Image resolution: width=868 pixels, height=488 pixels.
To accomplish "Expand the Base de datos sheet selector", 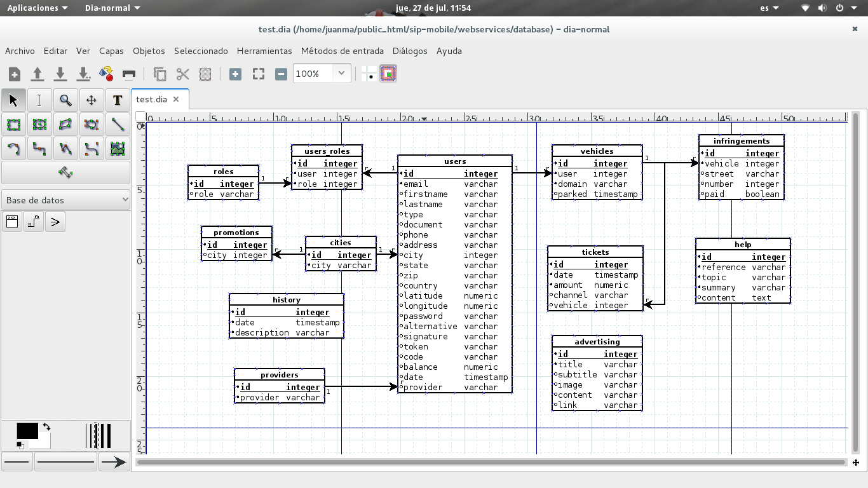I will [x=65, y=200].
